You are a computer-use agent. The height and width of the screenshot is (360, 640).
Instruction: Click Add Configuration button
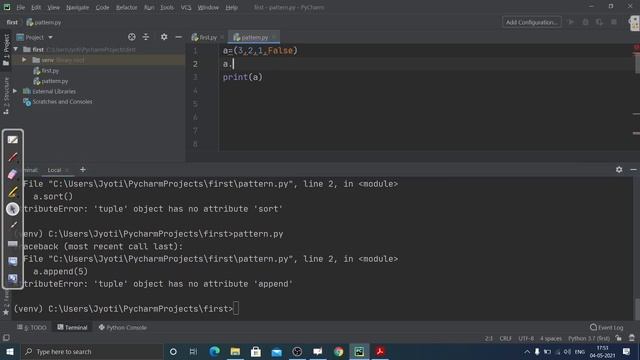[531, 22]
